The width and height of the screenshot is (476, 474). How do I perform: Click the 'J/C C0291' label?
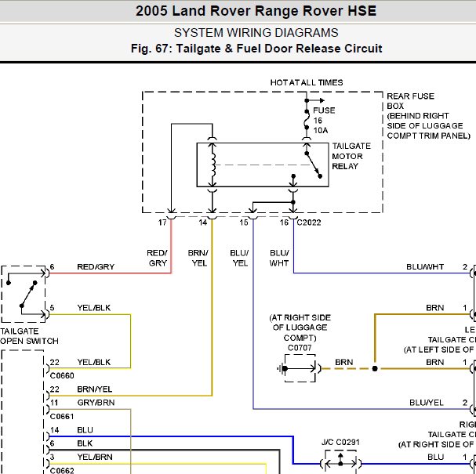(340, 442)
